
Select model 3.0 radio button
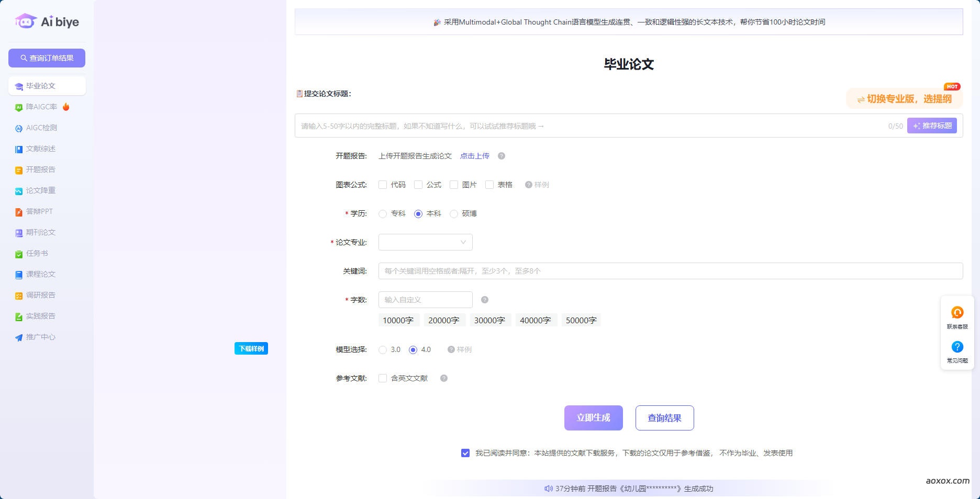(383, 350)
